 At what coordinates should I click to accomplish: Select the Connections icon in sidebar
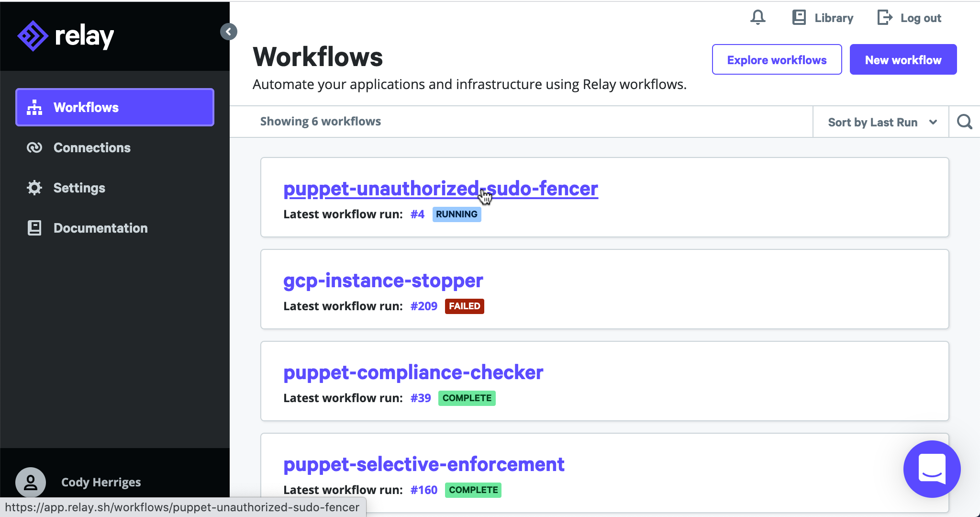[35, 147]
